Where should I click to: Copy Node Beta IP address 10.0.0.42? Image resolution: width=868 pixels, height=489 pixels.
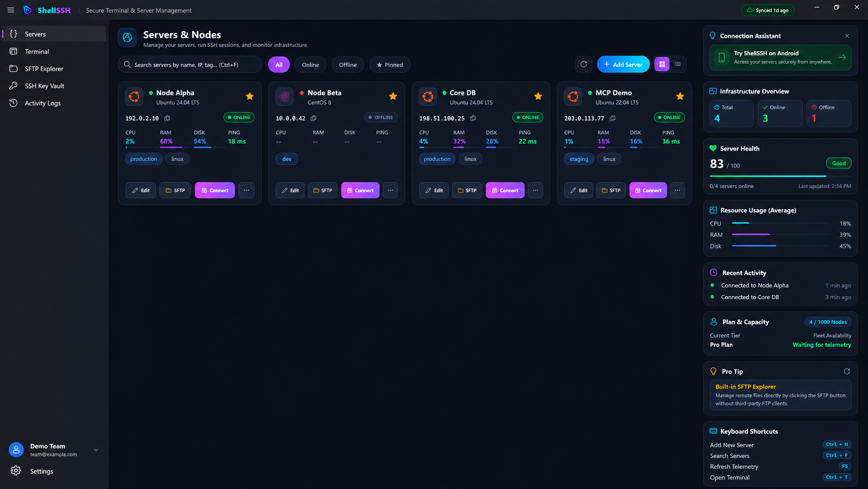point(314,118)
